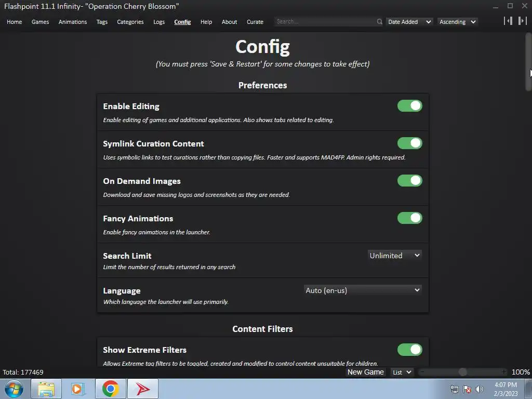Toggle the right sidebar icon in header
532x399 pixels.
522,21
